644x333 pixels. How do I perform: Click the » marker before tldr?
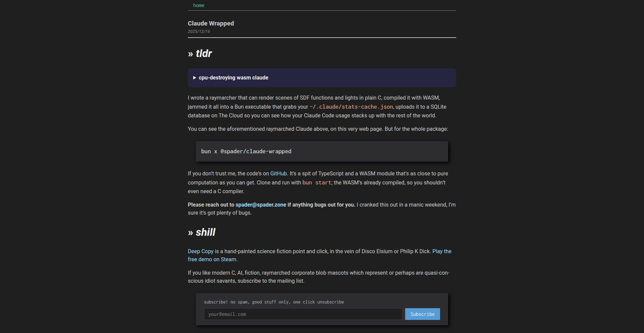[x=191, y=54]
